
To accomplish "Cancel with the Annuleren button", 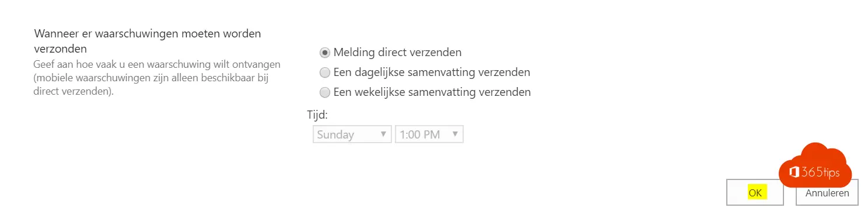I will [827, 192].
